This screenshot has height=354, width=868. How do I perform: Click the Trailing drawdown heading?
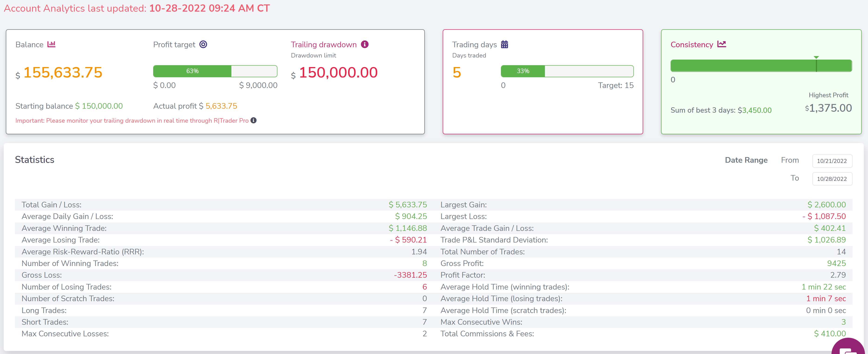pyautogui.click(x=324, y=44)
